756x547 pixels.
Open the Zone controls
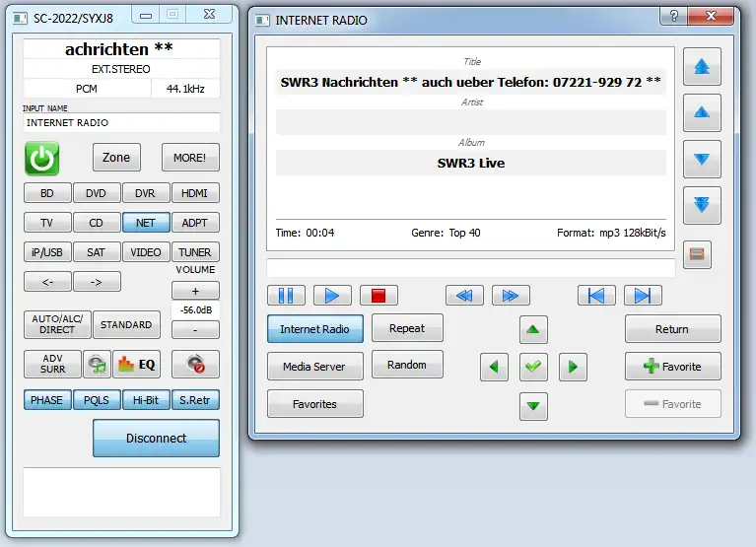click(116, 157)
